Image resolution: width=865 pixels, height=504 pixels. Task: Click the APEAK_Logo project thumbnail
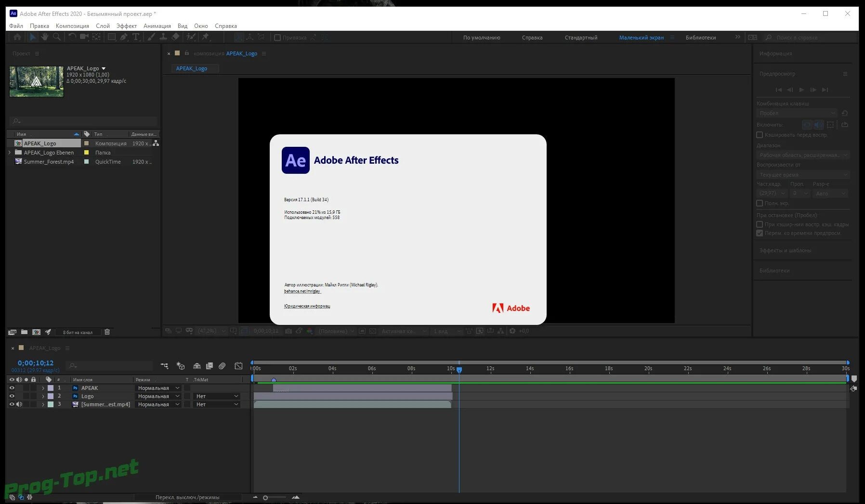tap(37, 81)
